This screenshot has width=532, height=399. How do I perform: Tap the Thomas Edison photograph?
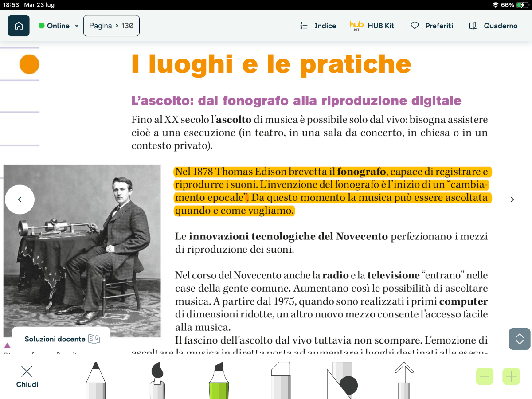[x=82, y=251]
